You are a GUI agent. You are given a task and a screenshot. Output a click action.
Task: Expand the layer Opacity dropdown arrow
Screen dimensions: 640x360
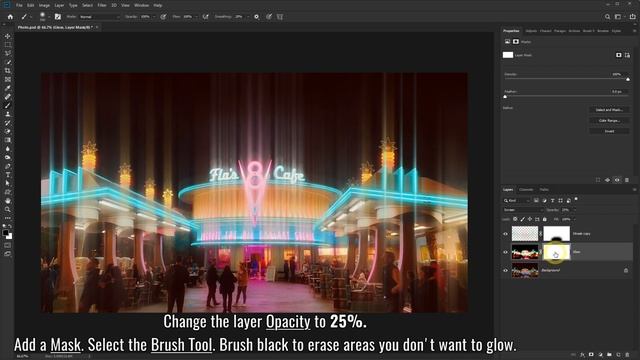tap(574, 210)
